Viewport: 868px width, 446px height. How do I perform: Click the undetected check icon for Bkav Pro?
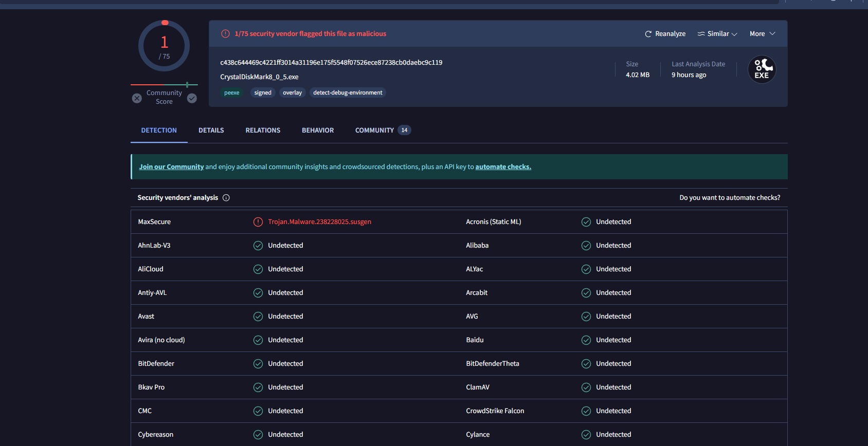[258, 387]
